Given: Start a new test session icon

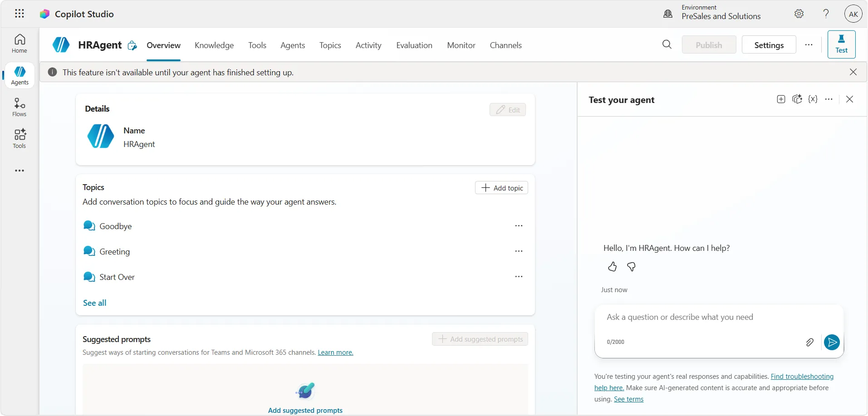Looking at the screenshot, I should point(781,99).
